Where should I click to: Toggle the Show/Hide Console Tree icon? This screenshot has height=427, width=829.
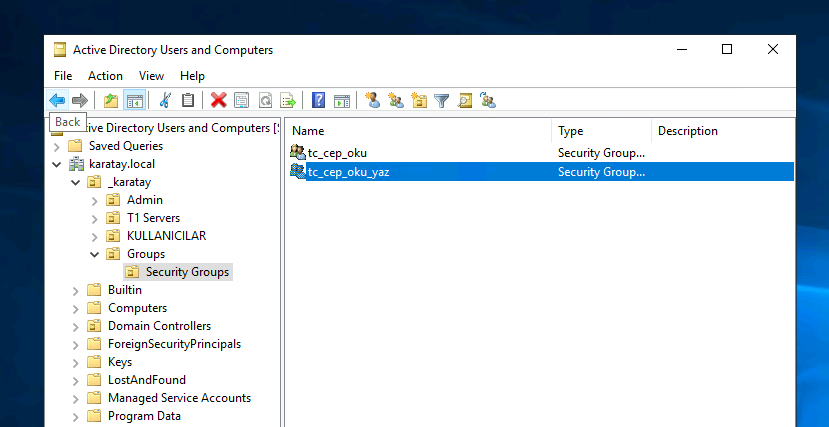[x=134, y=100]
